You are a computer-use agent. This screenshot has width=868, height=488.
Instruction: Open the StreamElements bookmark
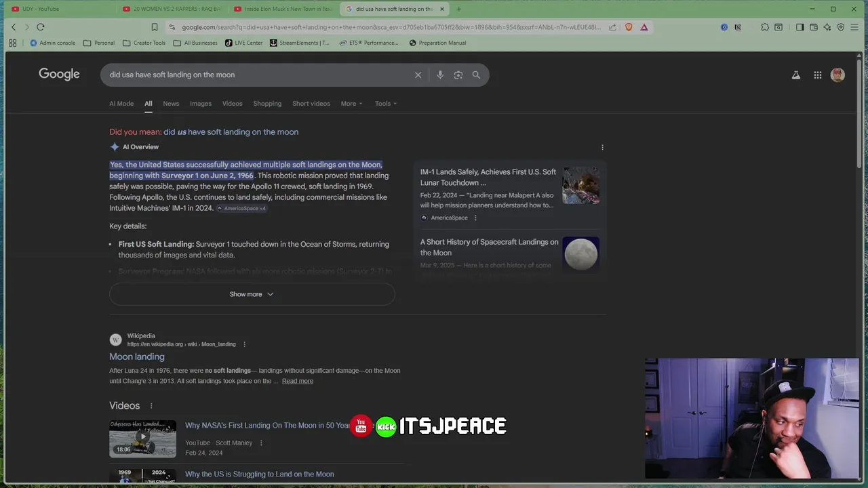[x=299, y=43]
